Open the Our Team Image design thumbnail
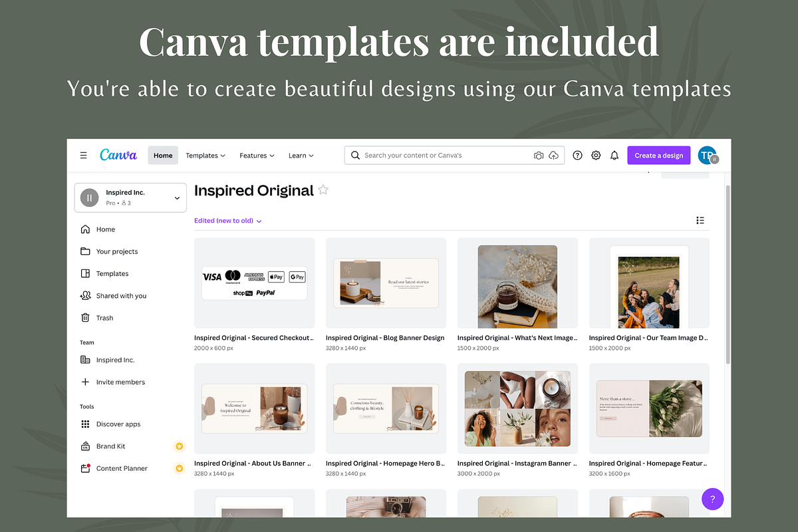 pos(649,283)
